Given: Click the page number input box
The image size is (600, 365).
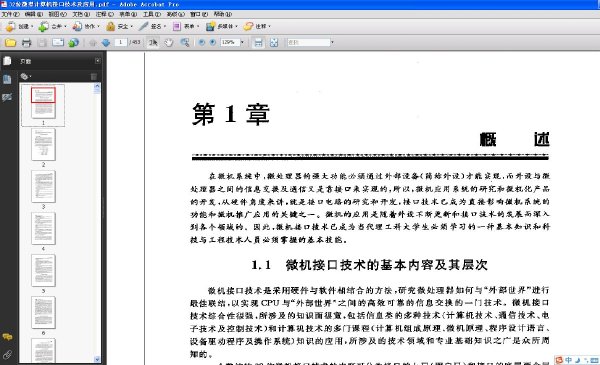Looking at the screenshot, I should click(121, 42).
